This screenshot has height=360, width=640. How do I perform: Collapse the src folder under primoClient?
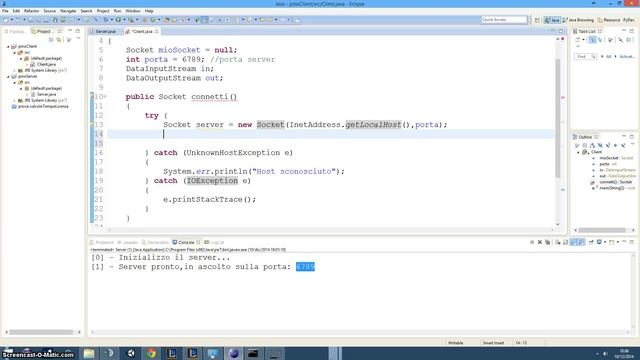point(15,53)
